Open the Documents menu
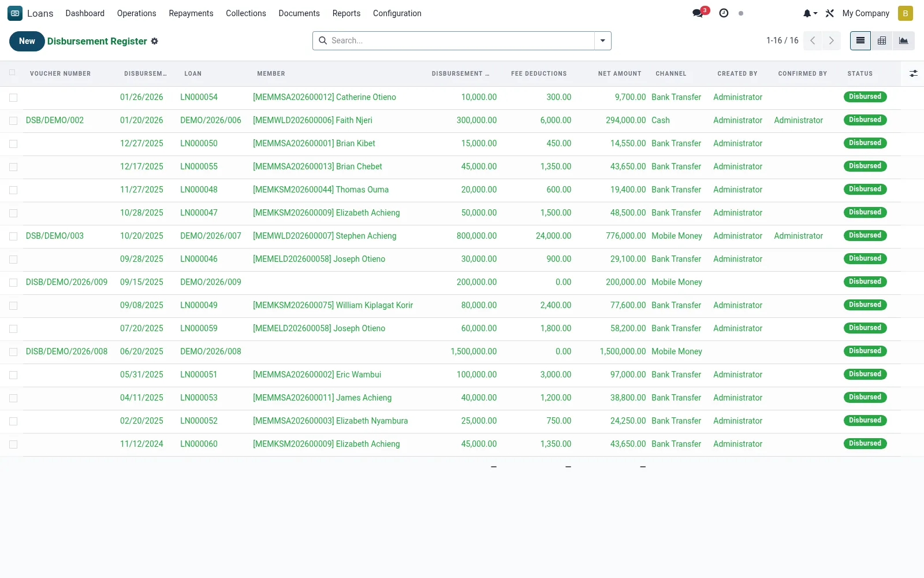Image resolution: width=924 pixels, height=578 pixels. [x=299, y=13]
